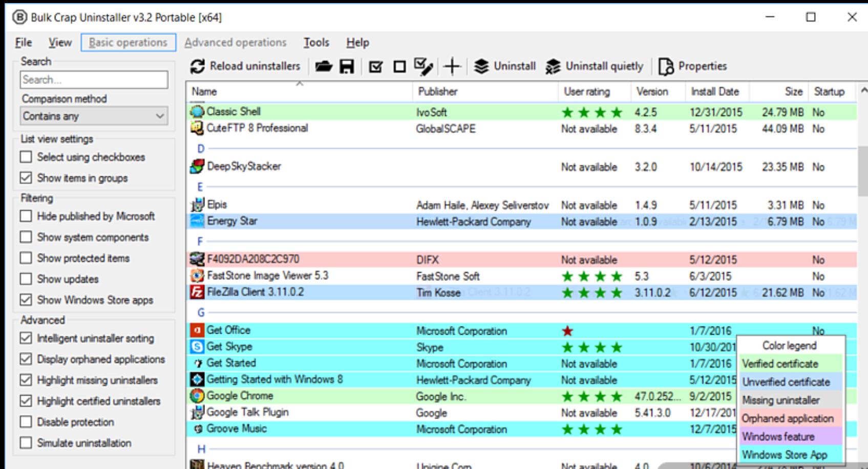Enable the Show updates checkbox
The image size is (868, 469).
click(x=26, y=279)
